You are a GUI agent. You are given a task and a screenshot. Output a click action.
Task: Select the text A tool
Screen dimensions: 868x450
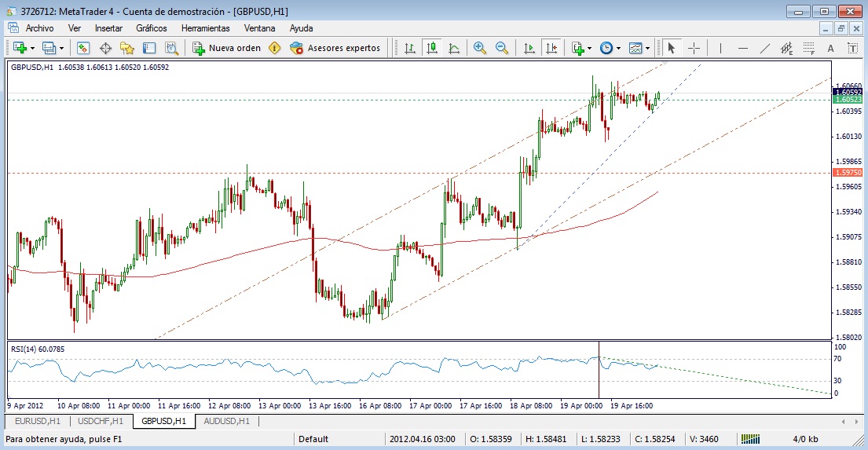point(831,48)
